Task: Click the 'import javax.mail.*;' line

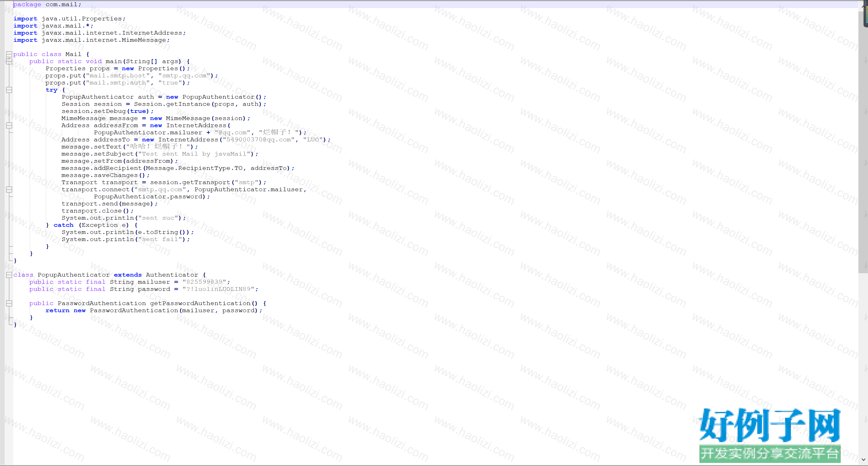Action: click(x=53, y=26)
